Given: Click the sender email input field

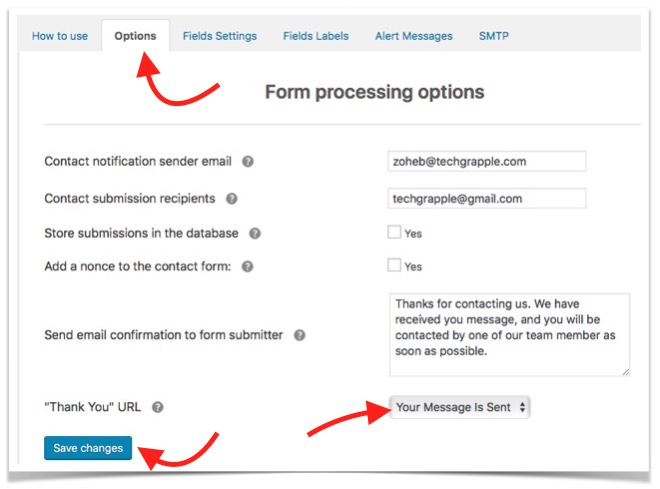Looking at the screenshot, I should pos(487,162).
